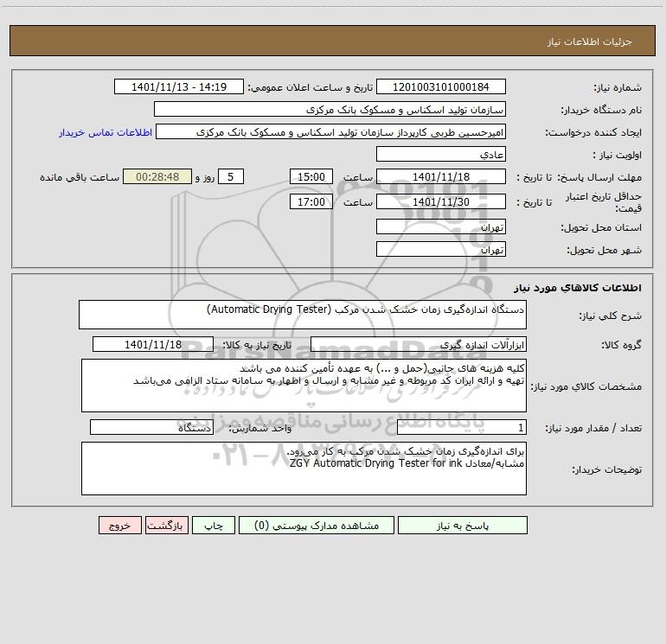Screen dimensions: 666x644
Task: Click the deadline time field 15:00
Action: pyautogui.click(x=311, y=176)
